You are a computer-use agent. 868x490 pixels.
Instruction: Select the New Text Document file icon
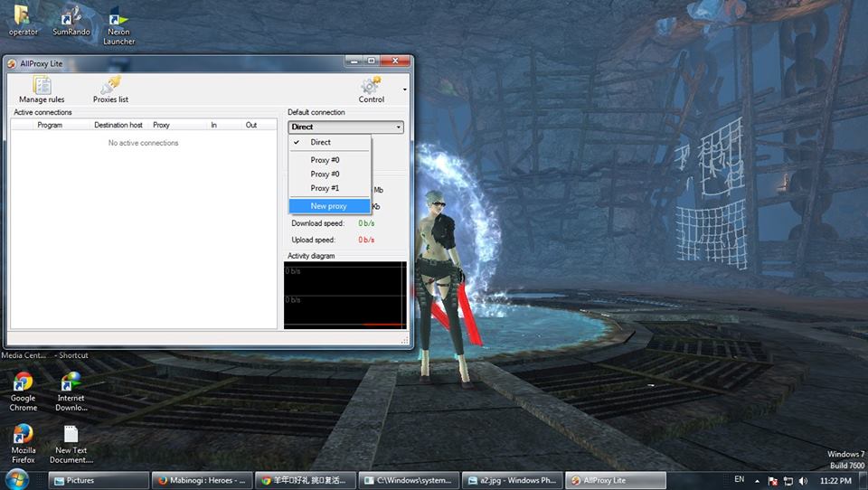point(71,444)
